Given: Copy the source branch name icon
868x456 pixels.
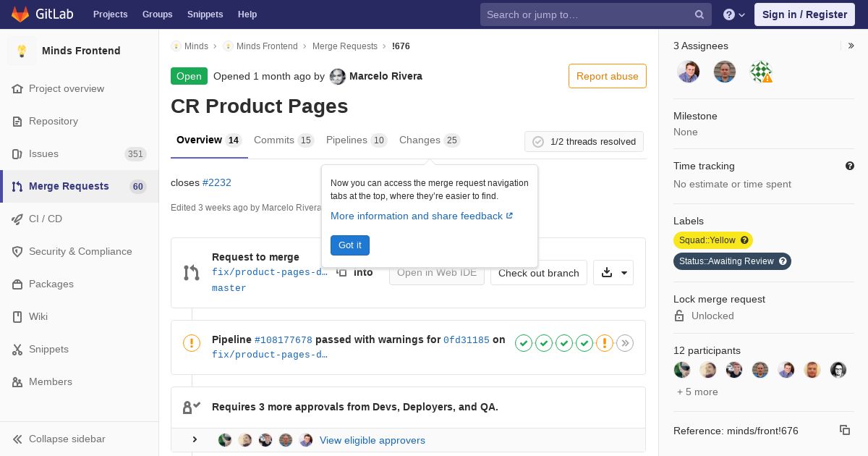Looking at the screenshot, I should pos(341,272).
